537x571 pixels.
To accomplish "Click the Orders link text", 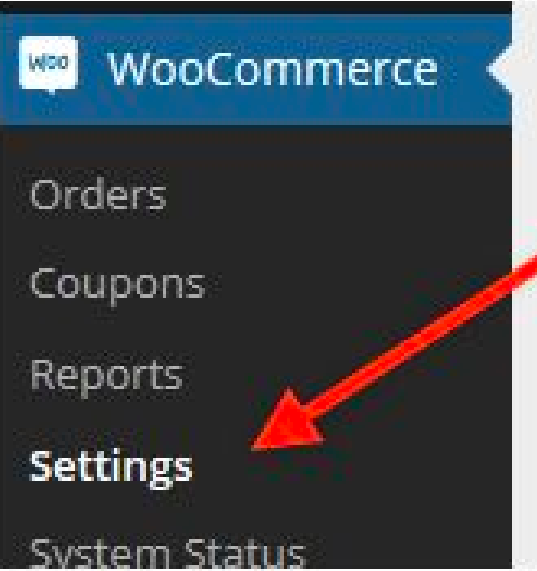I will pos(98,195).
